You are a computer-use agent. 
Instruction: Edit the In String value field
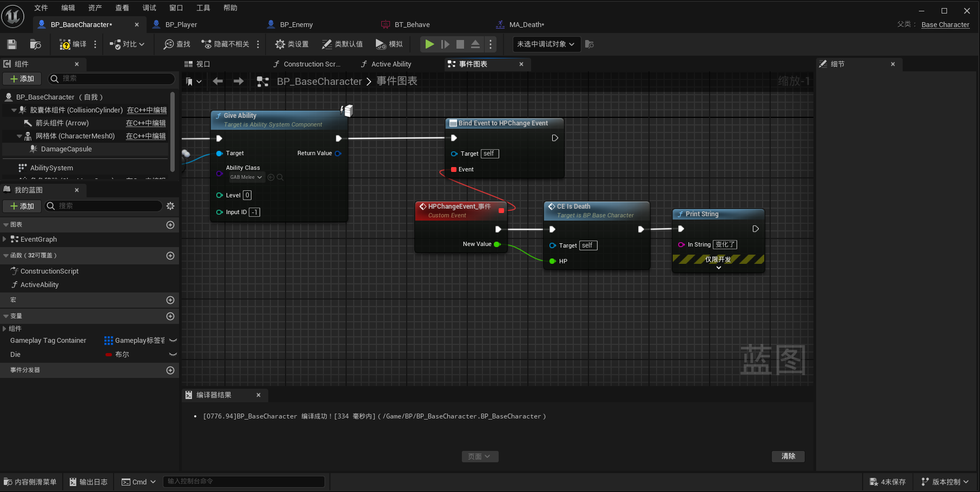725,244
